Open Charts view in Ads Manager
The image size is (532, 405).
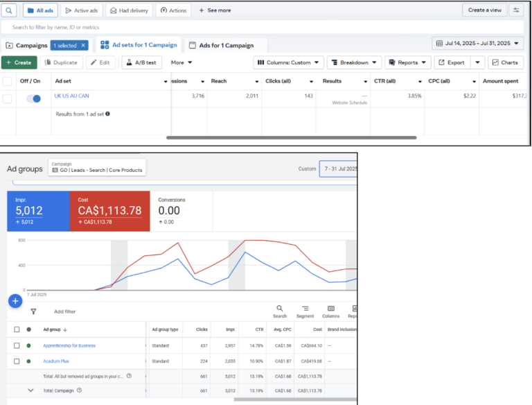click(x=505, y=62)
